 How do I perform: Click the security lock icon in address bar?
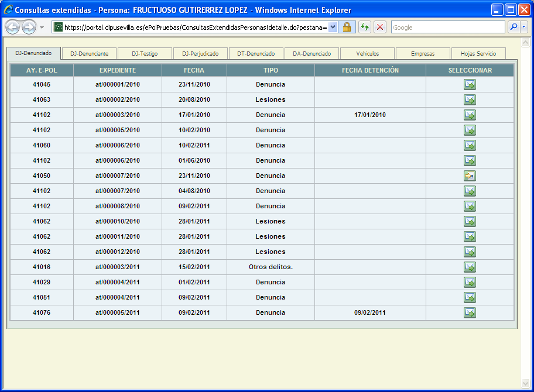tap(347, 27)
